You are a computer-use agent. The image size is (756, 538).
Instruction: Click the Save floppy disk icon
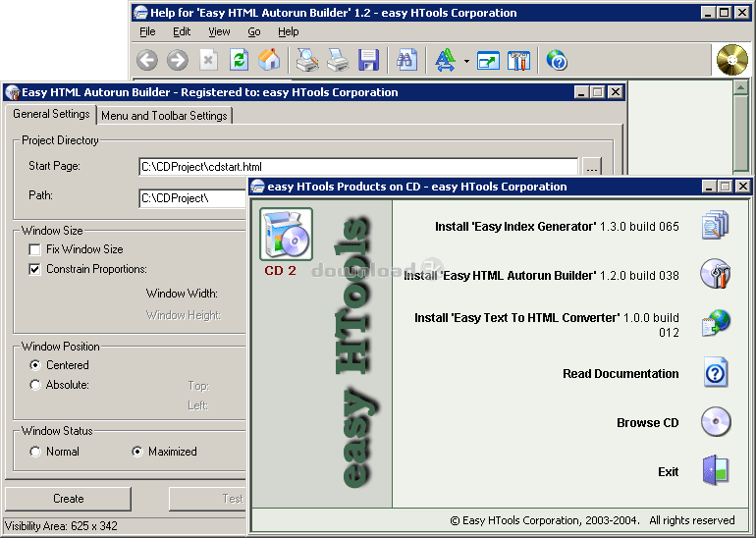pyautogui.click(x=368, y=61)
